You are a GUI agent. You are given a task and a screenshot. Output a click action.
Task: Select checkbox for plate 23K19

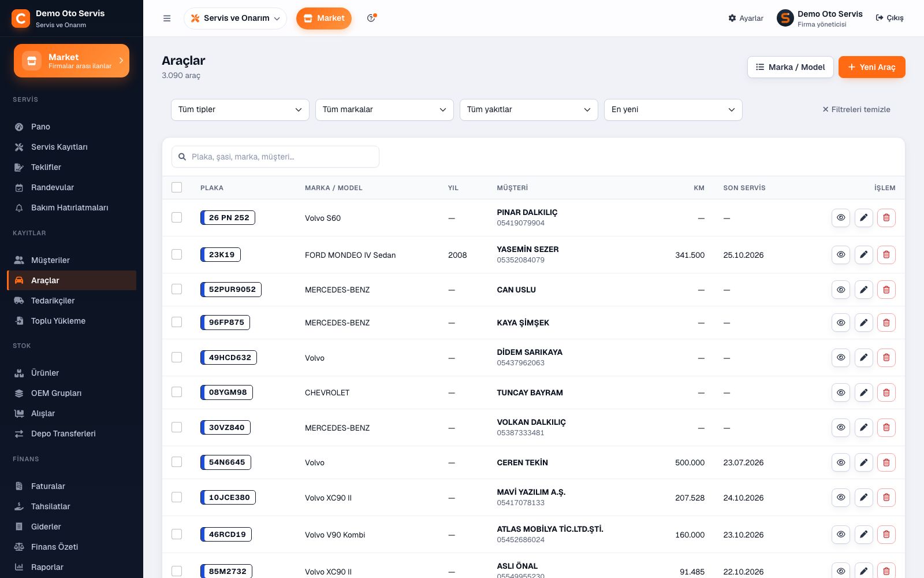[177, 254]
